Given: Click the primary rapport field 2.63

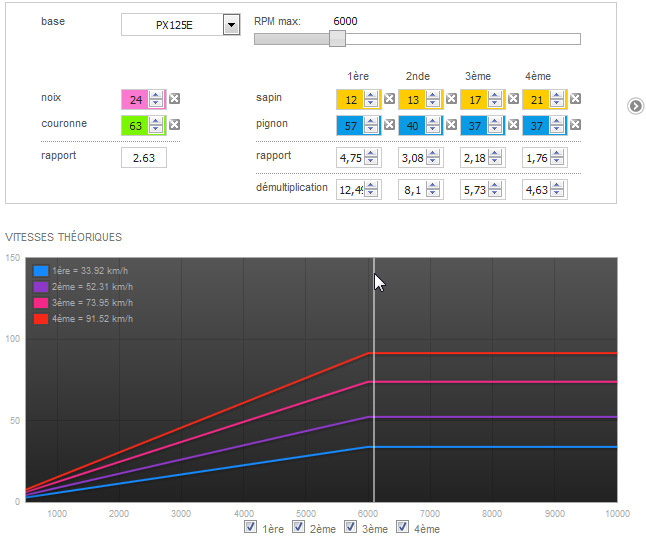Looking at the screenshot, I should (144, 158).
